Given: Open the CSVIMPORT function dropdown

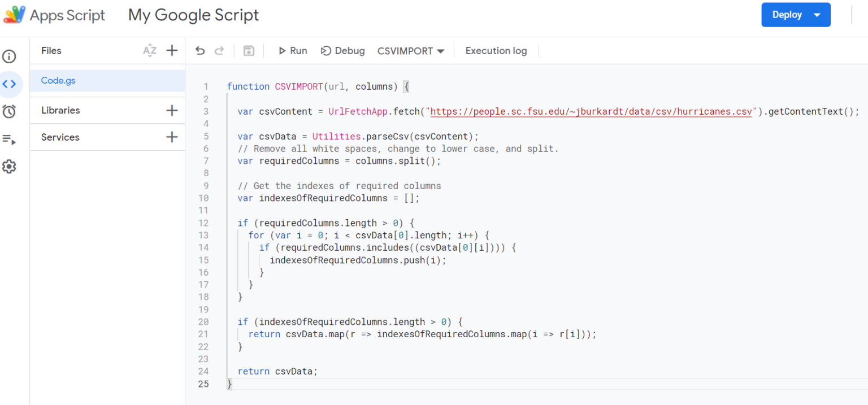Looking at the screenshot, I should (410, 50).
